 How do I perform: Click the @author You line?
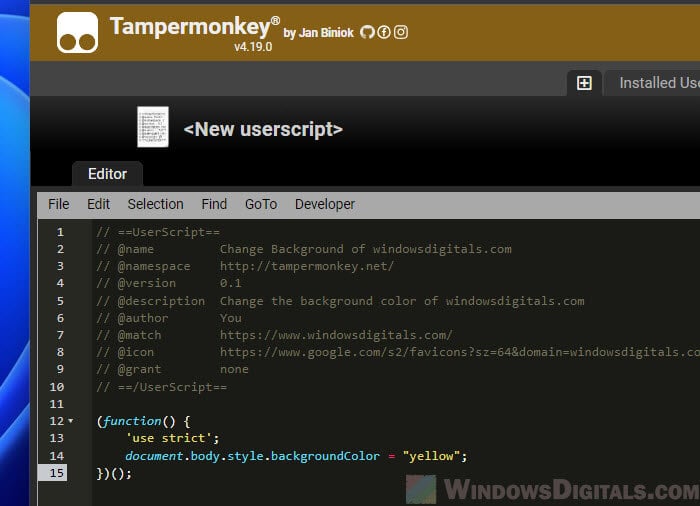(169, 318)
